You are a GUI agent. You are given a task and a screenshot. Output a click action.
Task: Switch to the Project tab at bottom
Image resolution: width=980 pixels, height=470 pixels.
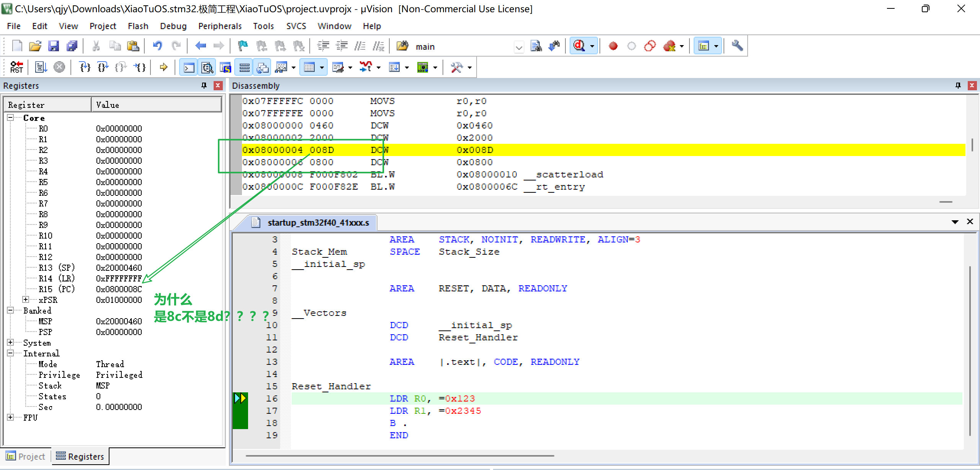point(26,456)
